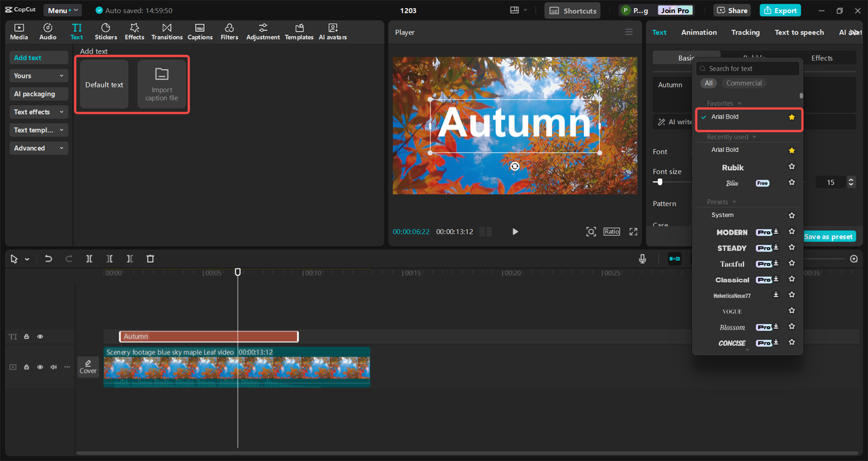Expand the Text effects category
The width and height of the screenshot is (868, 461).
39,112
